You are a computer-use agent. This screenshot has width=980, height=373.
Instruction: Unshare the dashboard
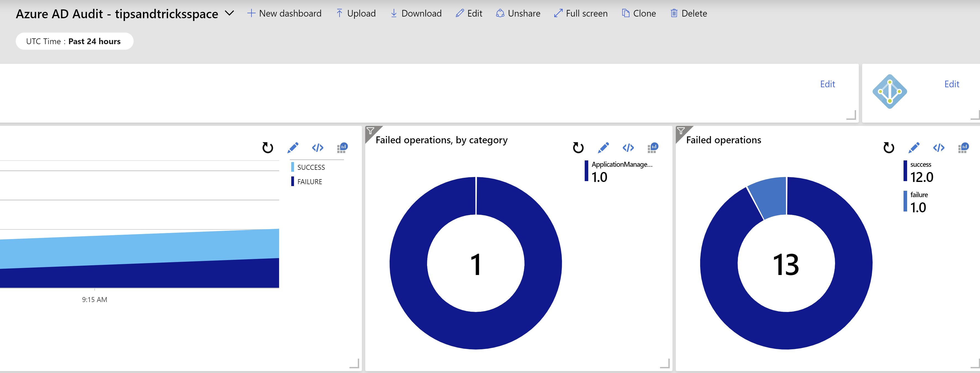518,13
